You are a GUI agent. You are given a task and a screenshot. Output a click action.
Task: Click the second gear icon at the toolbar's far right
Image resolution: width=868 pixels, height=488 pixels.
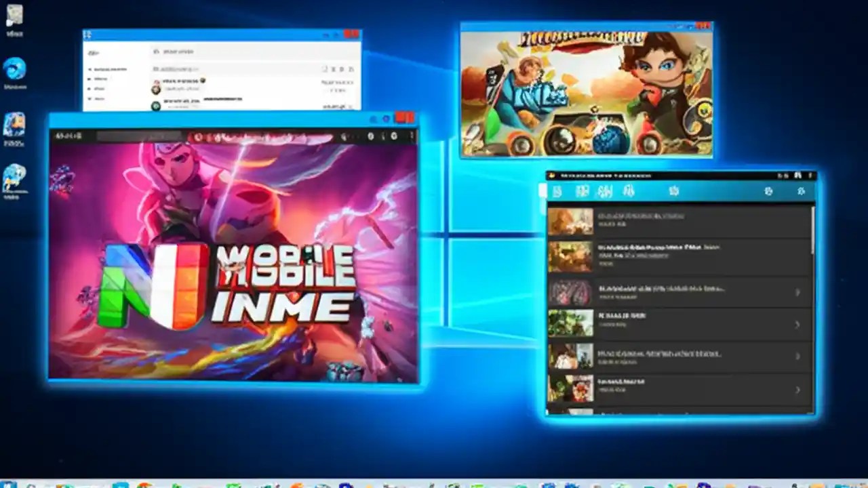[802, 191]
